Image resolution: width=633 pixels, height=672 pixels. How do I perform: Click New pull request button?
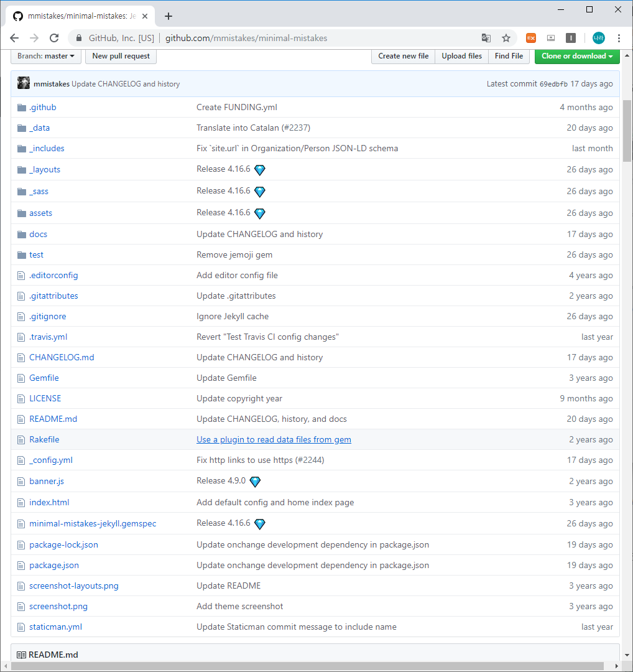click(x=121, y=56)
